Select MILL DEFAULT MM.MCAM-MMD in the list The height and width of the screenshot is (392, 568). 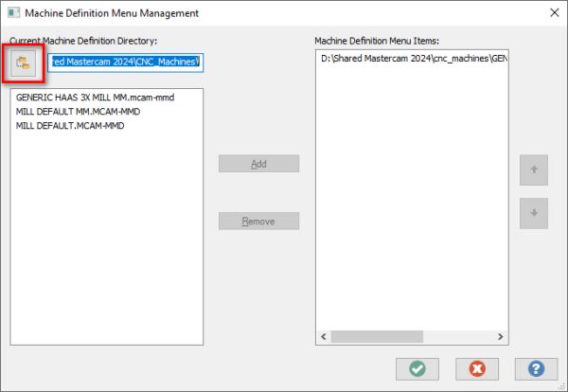click(x=78, y=112)
